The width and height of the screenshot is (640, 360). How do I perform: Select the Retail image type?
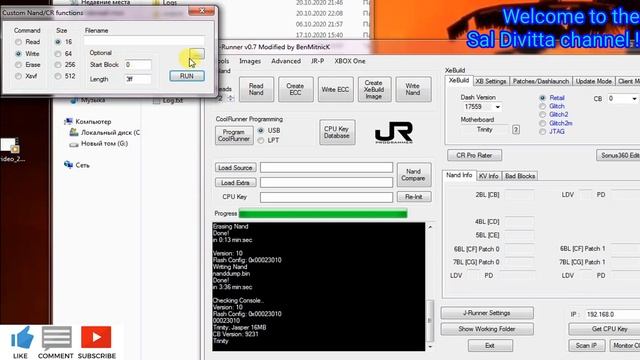[542, 98]
